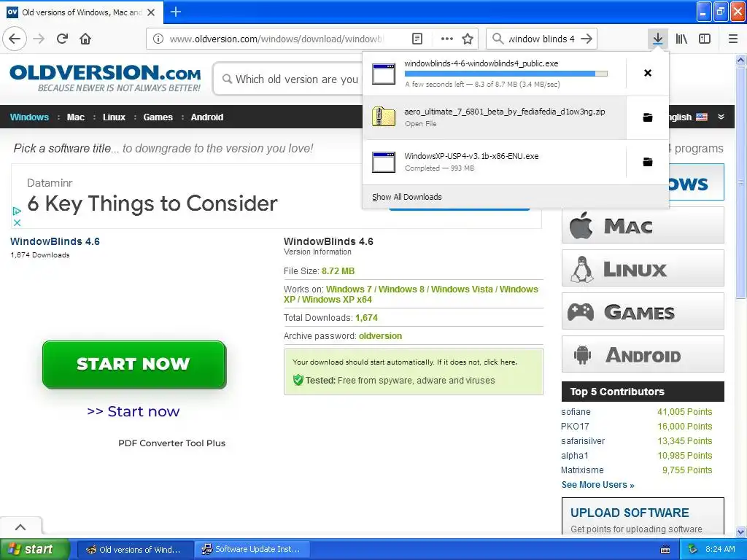Open the Android navigation menu item
The height and width of the screenshot is (560, 747).
pos(206,117)
